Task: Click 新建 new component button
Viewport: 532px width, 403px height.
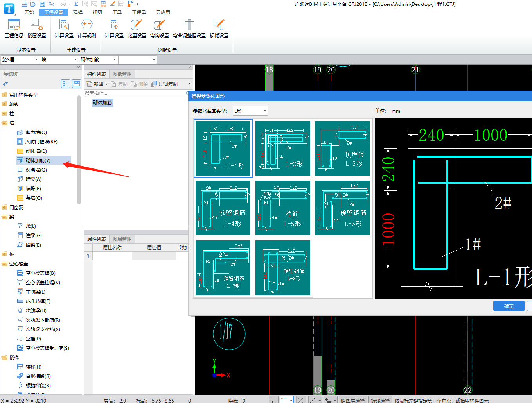Action: click(95, 84)
